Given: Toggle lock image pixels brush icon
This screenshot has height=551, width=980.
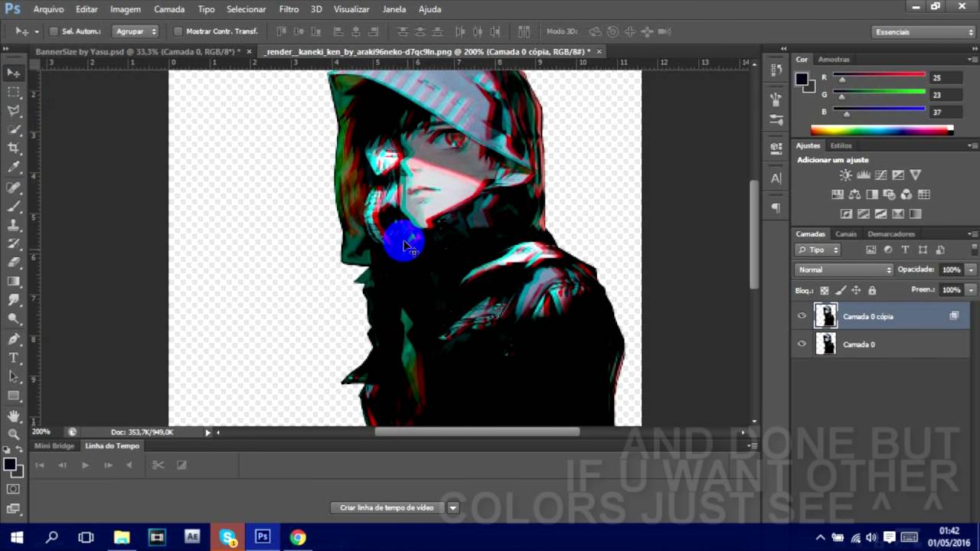Looking at the screenshot, I should tap(841, 290).
